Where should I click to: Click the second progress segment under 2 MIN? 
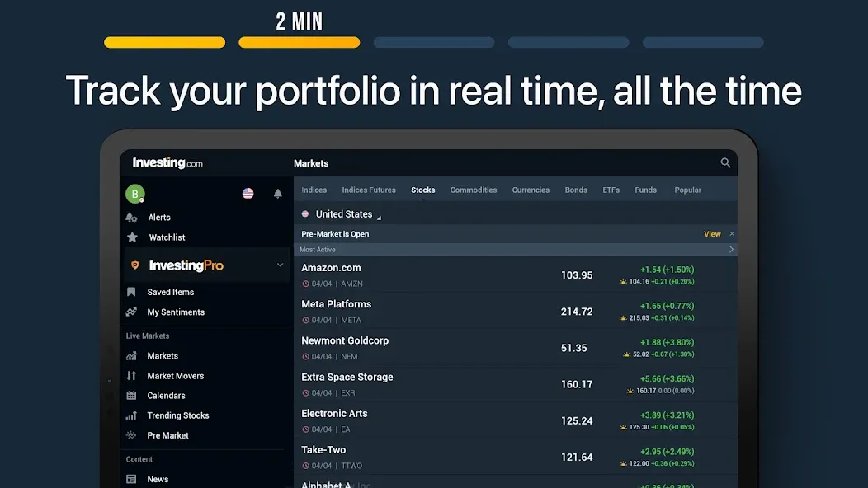[299, 43]
